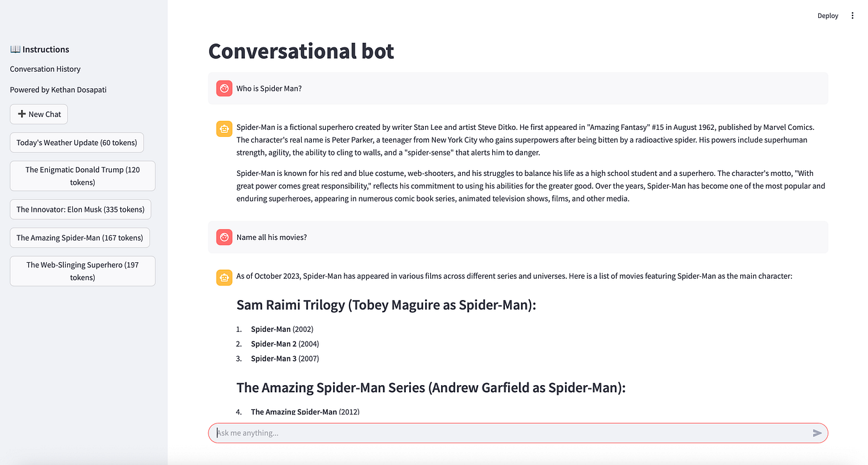Select 'The Web-Slinging Superhero' conversation
Viewport: 868px width, 465px height.
(82, 271)
